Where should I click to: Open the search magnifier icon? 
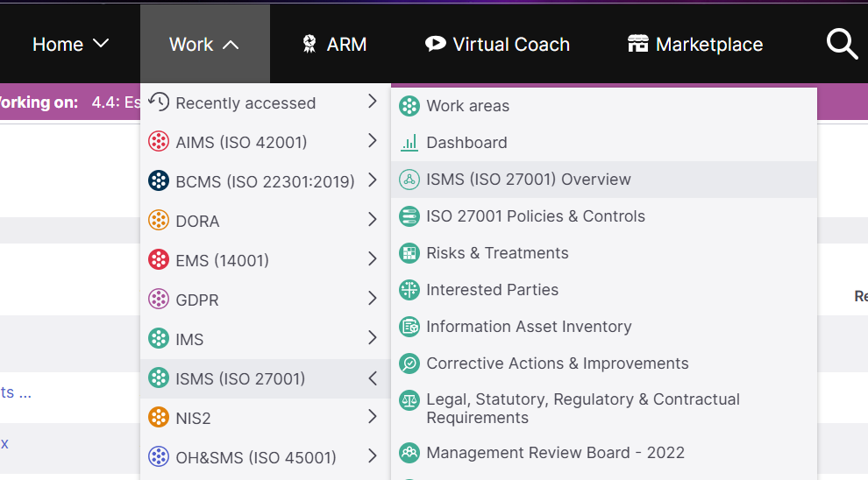tap(842, 44)
